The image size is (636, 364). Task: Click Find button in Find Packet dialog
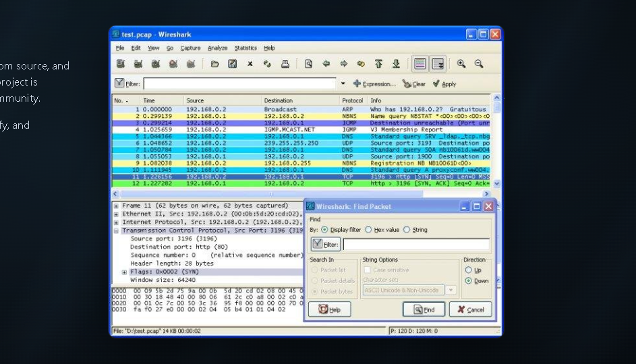[x=424, y=309]
